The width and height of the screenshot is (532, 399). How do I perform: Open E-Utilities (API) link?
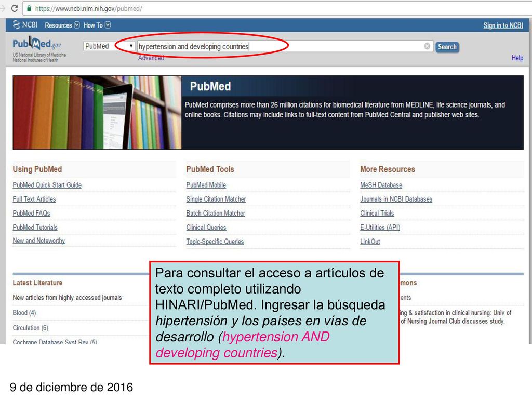click(x=380, y=228)
